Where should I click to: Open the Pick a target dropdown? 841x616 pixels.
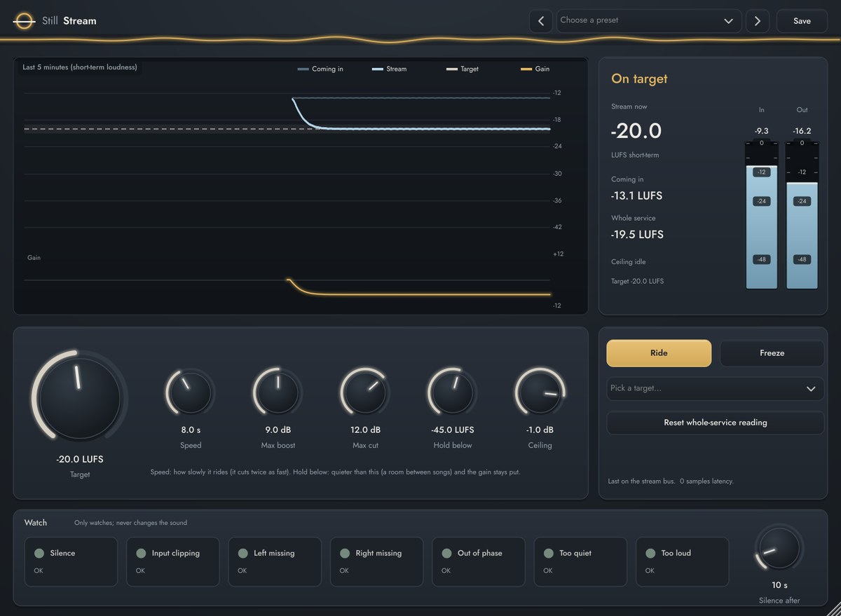coord(715,388)
